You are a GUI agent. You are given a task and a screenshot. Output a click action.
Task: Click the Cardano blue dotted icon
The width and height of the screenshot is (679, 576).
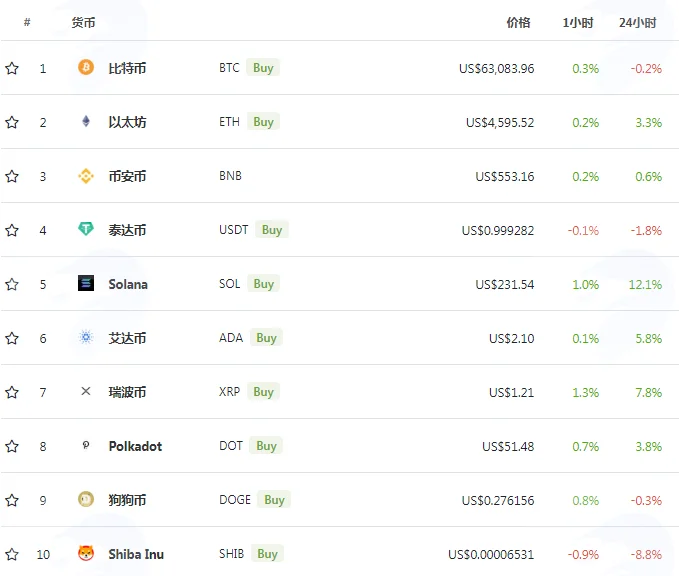click(x=86, y=337)
